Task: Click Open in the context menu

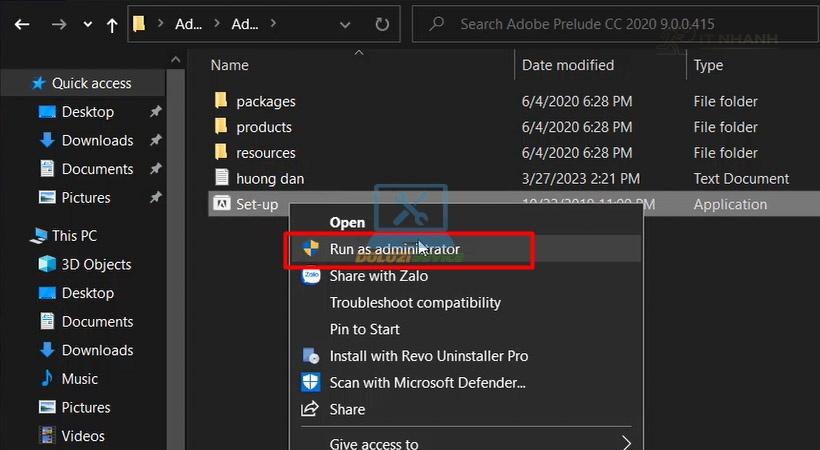Action: click(x=347, y=222)
